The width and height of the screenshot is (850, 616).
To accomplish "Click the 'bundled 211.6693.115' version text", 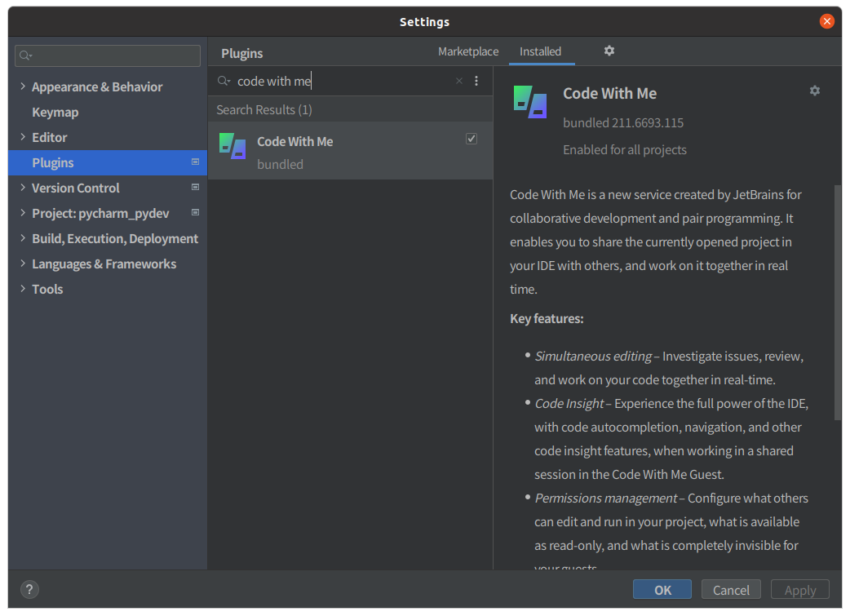I will click(623, 122).
